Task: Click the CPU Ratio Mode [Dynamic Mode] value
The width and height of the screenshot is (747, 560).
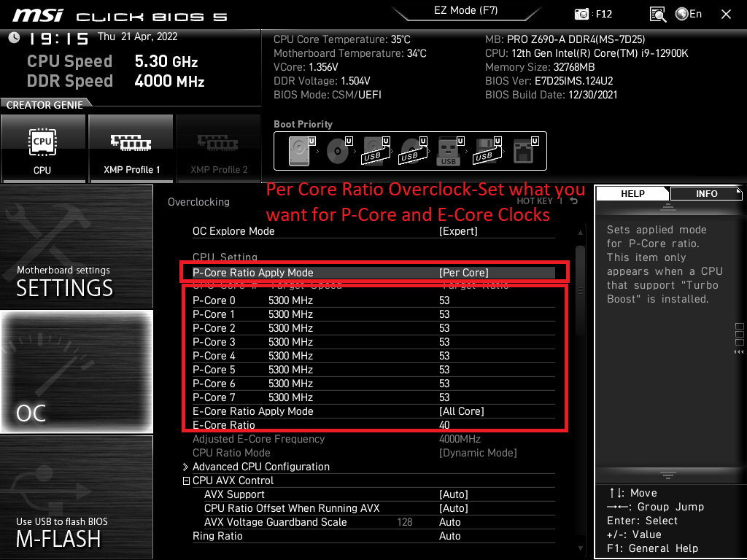Action: (478, 453)
